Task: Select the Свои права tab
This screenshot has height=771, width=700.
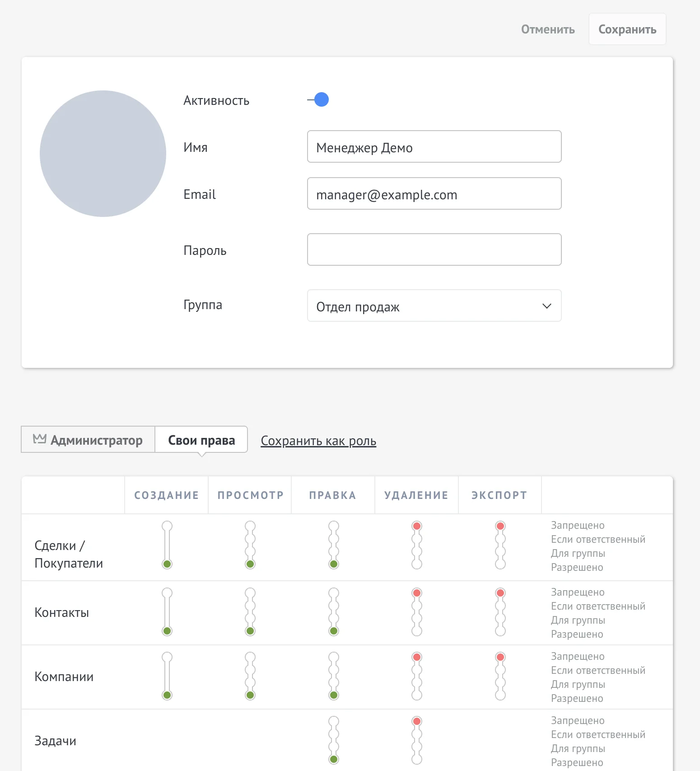Action: pyautogui.click(x=201, y=440)
